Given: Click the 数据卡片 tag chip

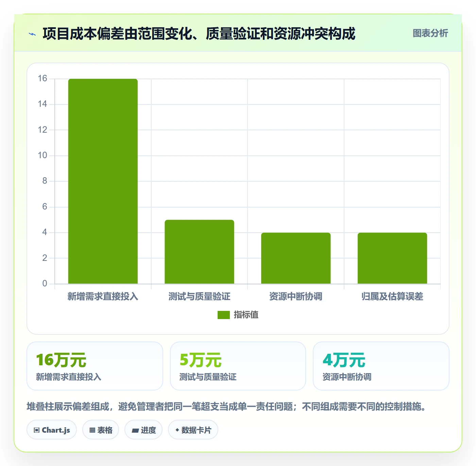Looking at the screenshot, I should [193, 430].
